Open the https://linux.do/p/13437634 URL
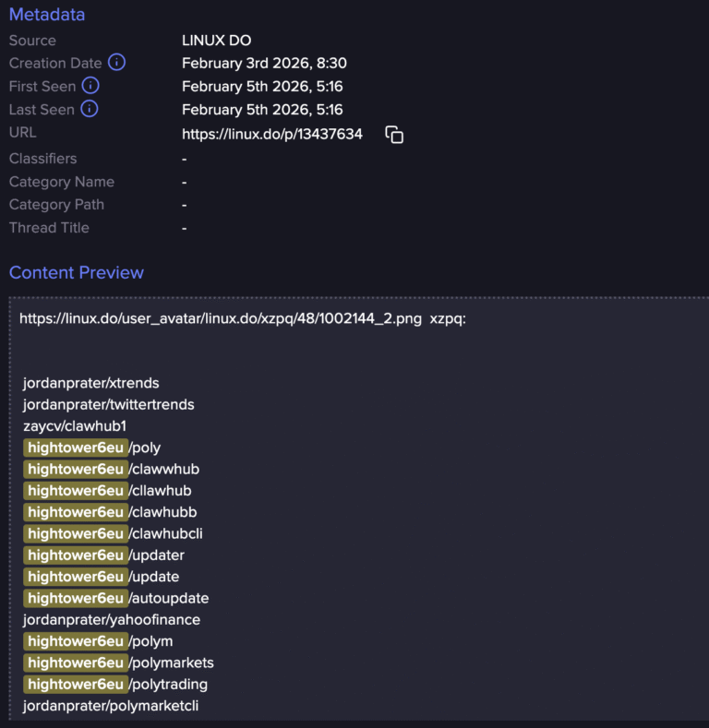 [x=271, y=134]
